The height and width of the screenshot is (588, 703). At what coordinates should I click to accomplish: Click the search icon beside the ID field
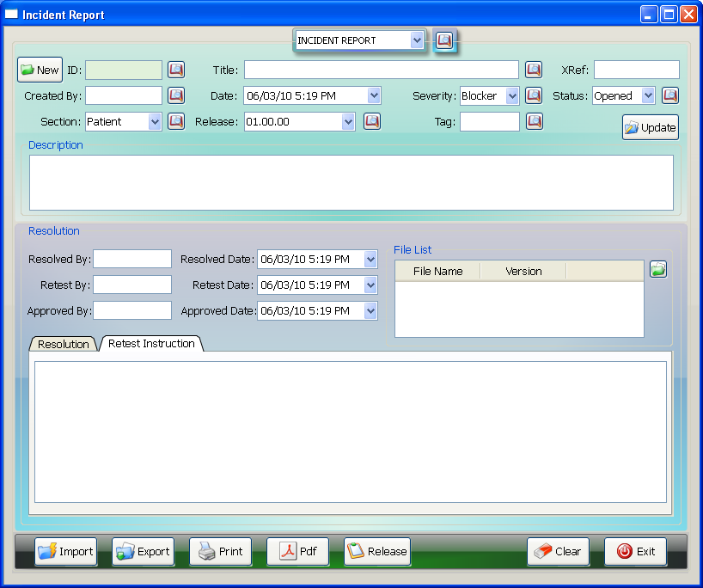[176, 70]
